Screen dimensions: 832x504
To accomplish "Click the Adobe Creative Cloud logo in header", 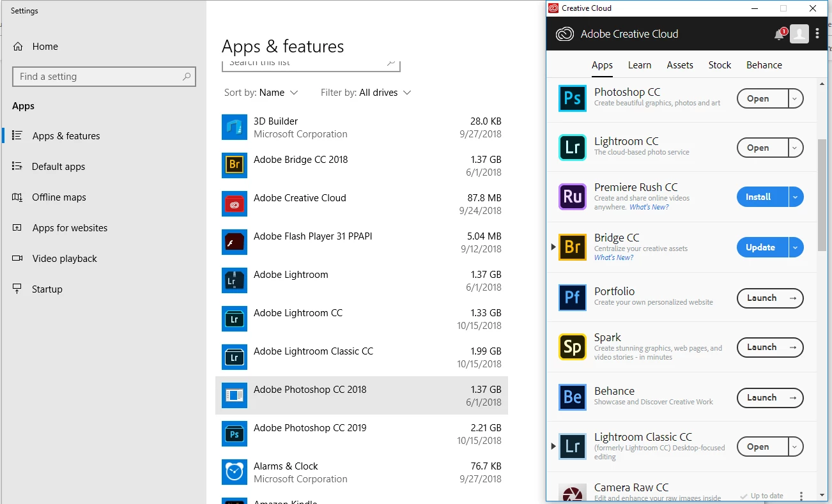I will (565, 34).
